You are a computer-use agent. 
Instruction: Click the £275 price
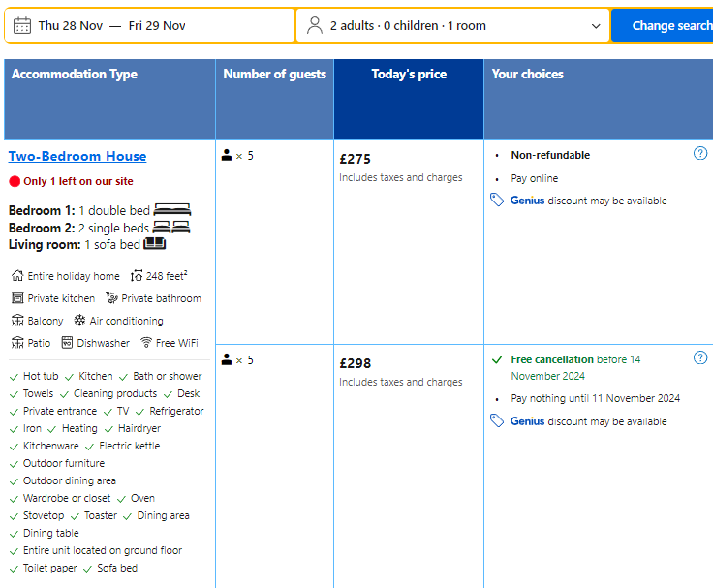356,159
